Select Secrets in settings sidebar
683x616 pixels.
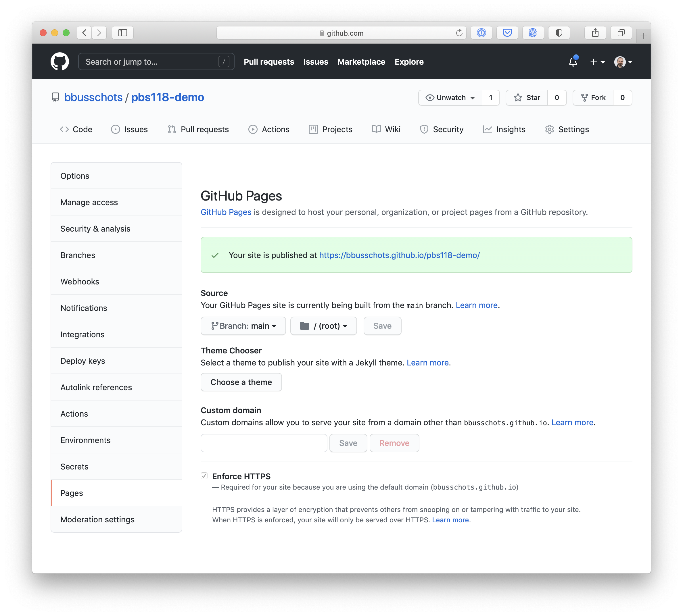tap(74, 467)
